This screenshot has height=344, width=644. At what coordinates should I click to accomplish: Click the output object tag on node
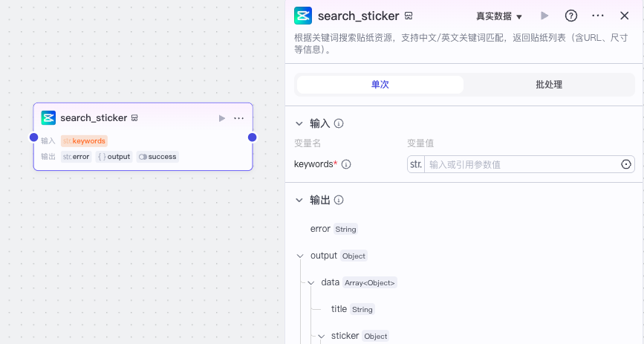tap(114, 157)
